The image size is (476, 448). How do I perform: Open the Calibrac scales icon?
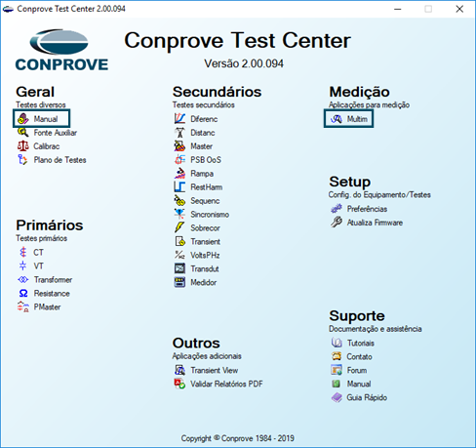[x=22, y=146]
